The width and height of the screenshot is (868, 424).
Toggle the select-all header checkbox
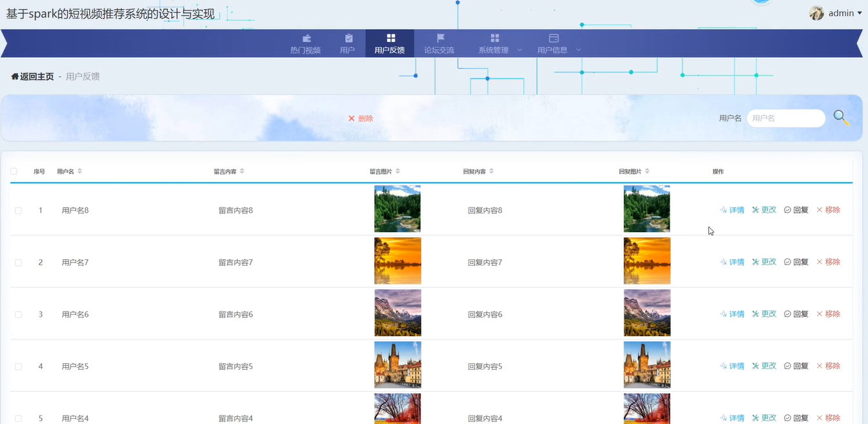coord(14,171)
